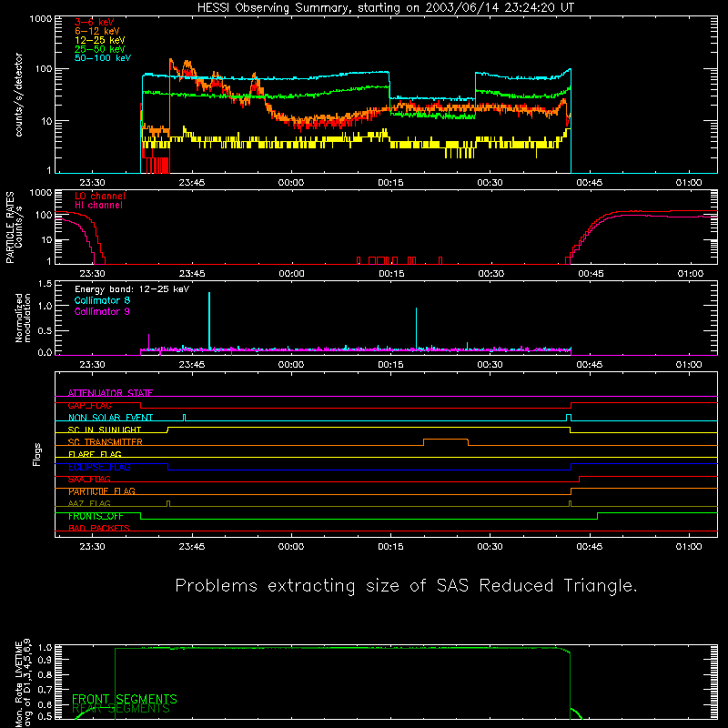Click the 01:00 tick label under the Flags panel
728x728 pixels.
pos(689,547)
